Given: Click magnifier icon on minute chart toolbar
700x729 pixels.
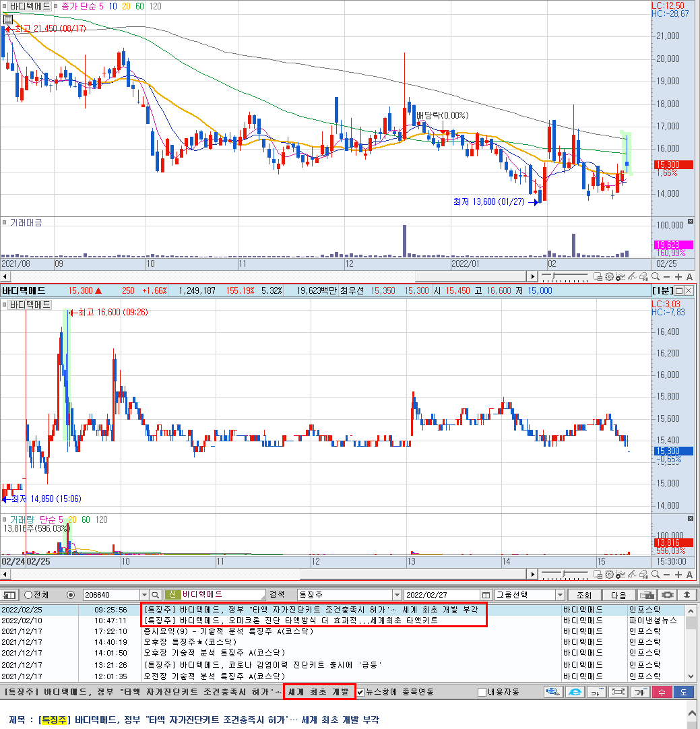Looking at the screenshot, I should [x=656, y=575].
